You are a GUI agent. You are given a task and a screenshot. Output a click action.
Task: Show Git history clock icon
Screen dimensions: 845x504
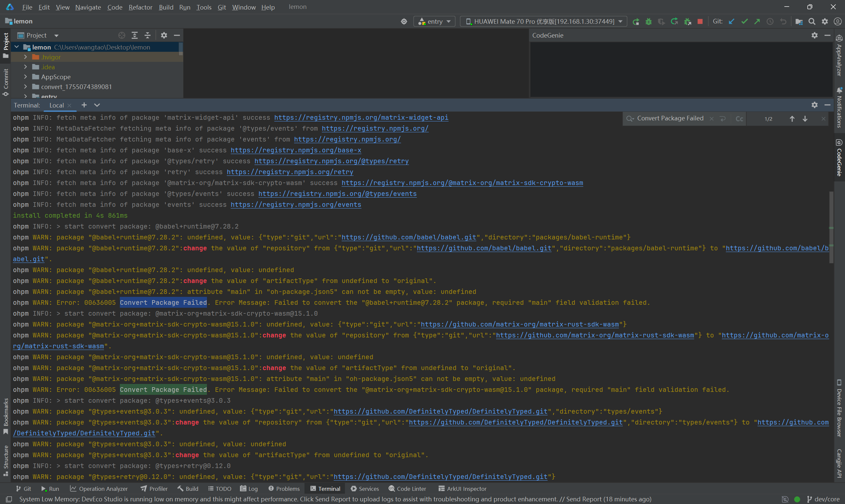(770, 21)
